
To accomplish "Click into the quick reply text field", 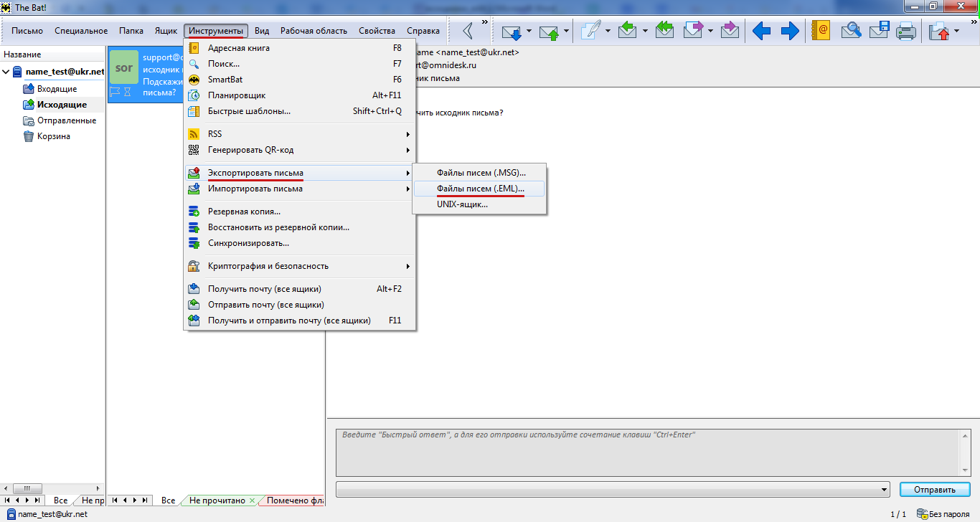I will tap(646, 452).
